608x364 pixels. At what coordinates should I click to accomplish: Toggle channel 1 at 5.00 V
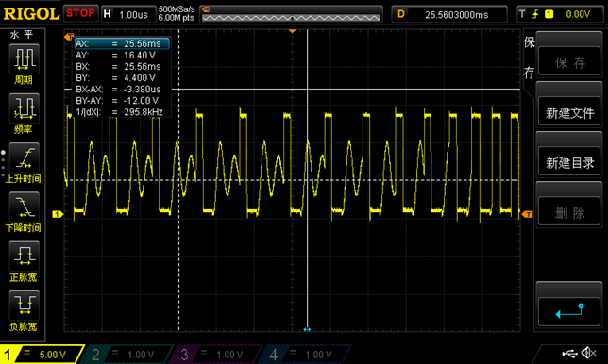[x=42, y=355]
